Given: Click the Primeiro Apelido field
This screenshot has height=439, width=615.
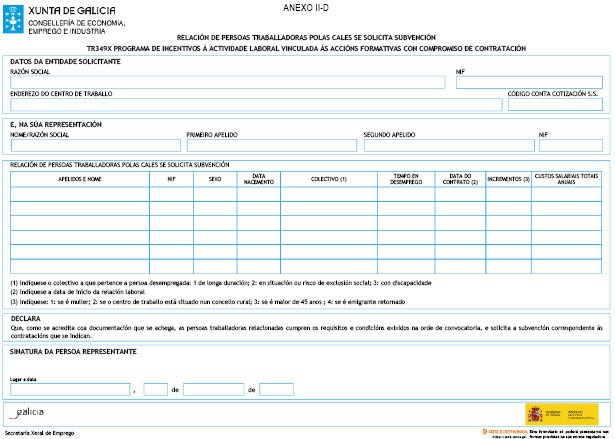Looking at the screenshot, I should (x=271, y=146).
